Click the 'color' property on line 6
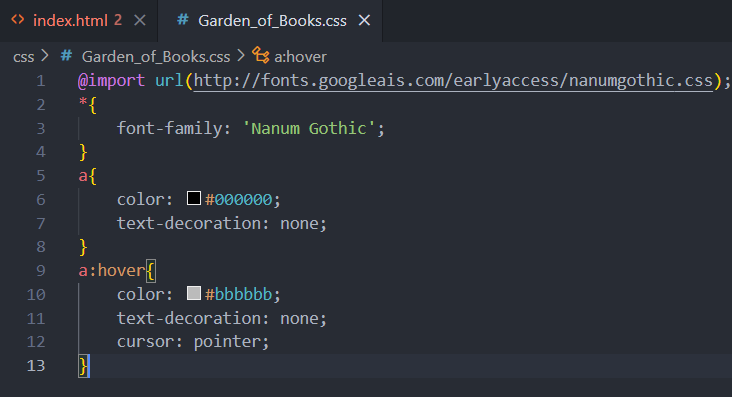732x397 pixels. (x=140, y=200)
